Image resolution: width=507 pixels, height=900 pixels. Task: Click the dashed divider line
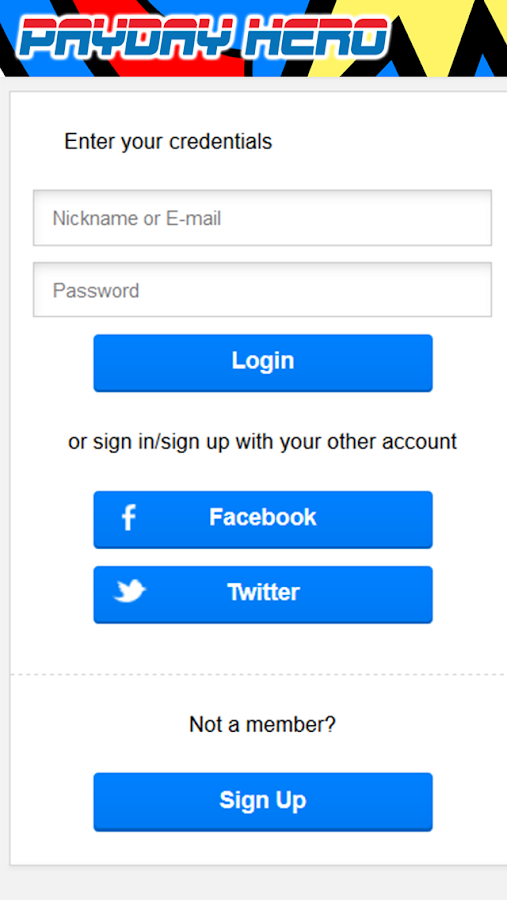tap(258, 674)
